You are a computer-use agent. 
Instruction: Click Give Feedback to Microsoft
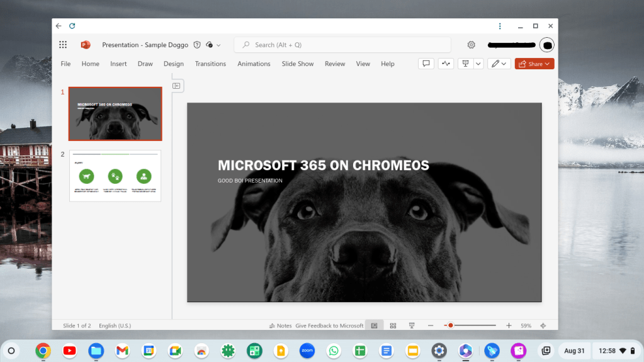point(329,325)
